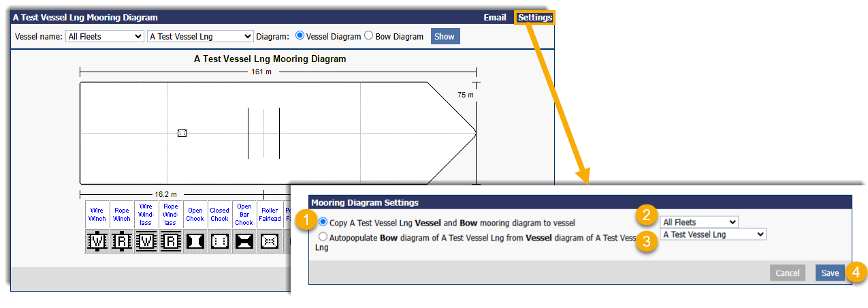Enable Autopopulate Bow diagram radio option
The height and width of the screenshot is (308, 868).
pos(323,238)
